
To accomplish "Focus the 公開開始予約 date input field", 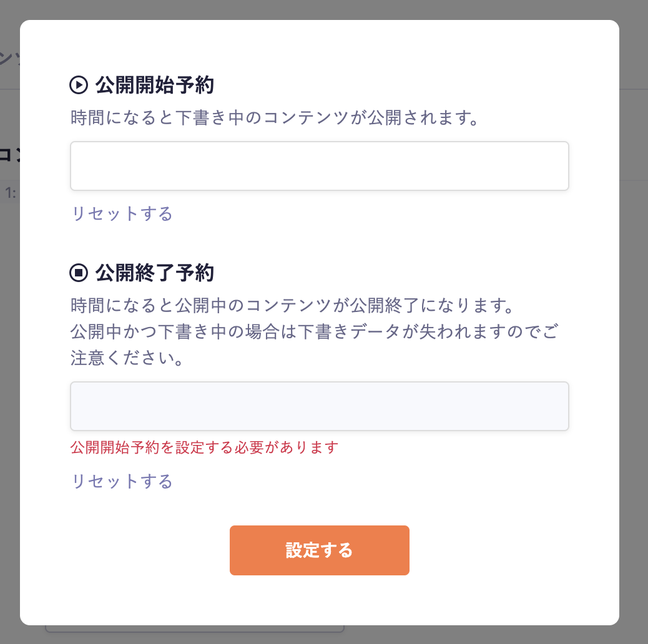I will pos(319,166).
